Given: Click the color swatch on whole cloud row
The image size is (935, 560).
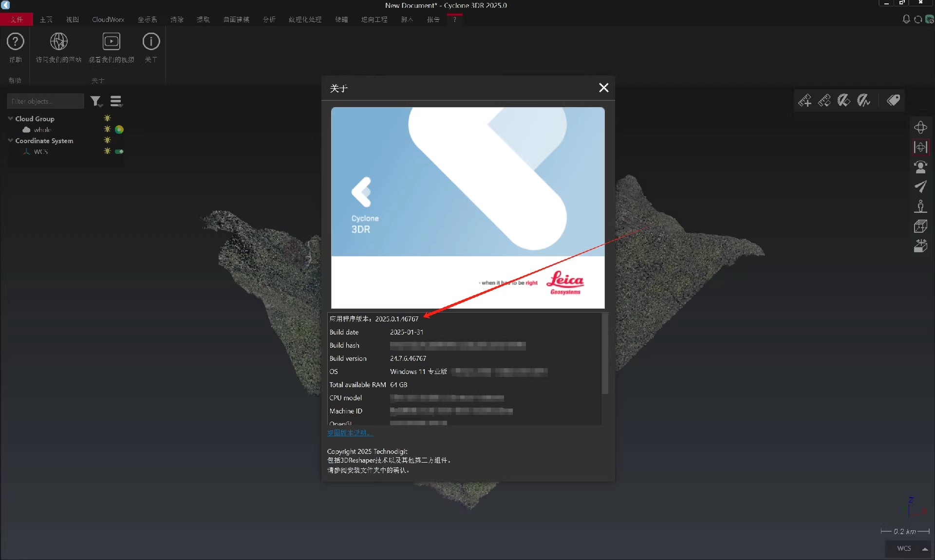Looking at the screenshot, I should pos(119,130).
